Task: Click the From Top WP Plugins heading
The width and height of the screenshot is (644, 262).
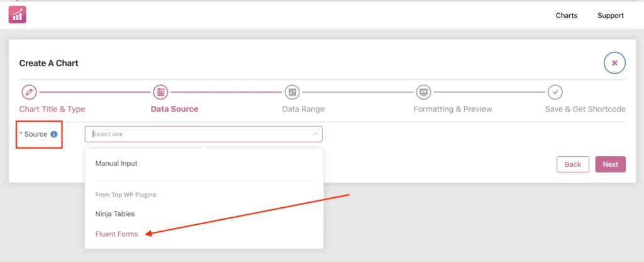Action: tap(126, 195)
